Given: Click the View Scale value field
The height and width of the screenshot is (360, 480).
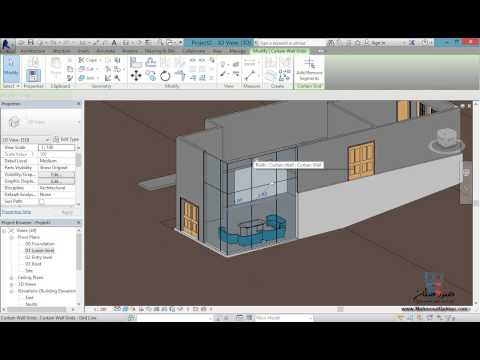Looking at the screenshot, I should (x=56, y=147).
